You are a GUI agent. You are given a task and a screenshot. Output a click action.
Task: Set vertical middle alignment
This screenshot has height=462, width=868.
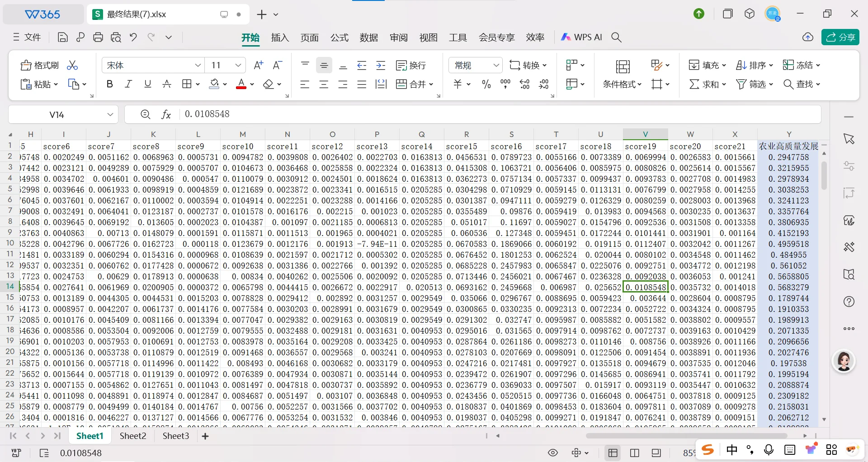324,66
